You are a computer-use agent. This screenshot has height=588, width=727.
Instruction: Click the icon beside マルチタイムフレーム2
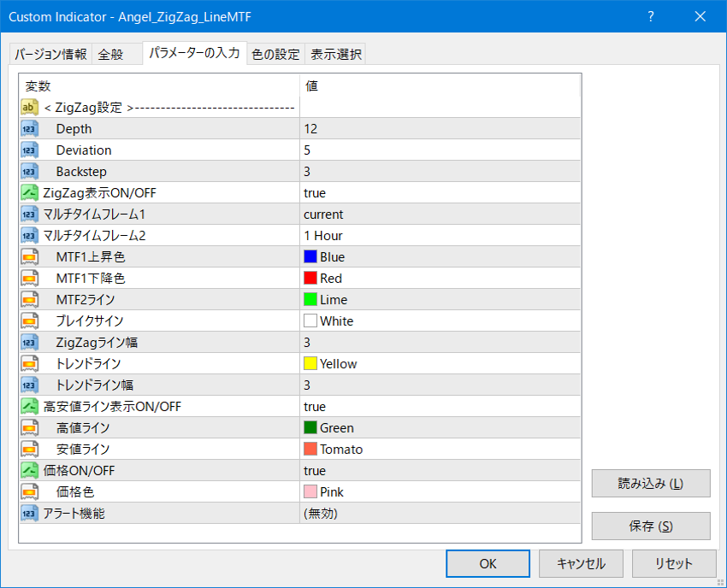[29, 235]
